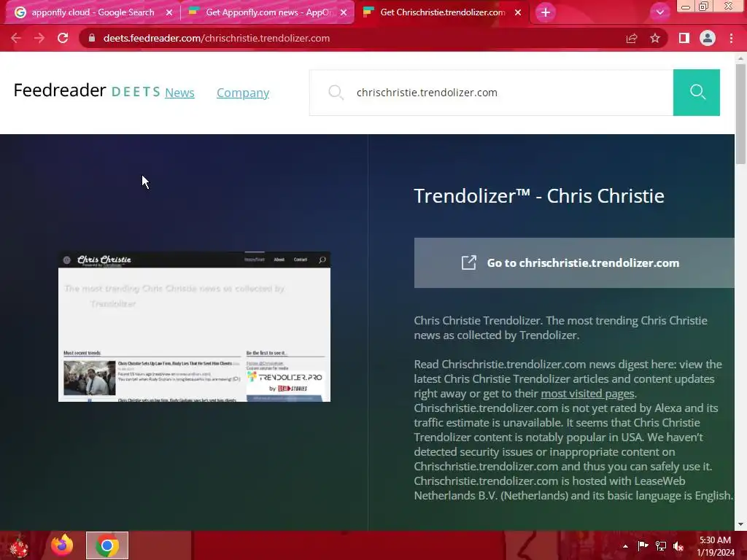Click the page vertical scrollbar thumb

(x=740, y=113)
